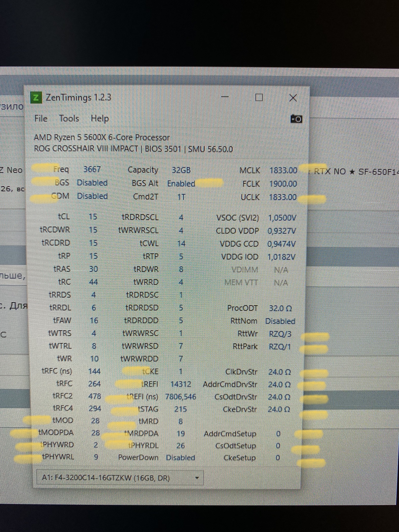Click the Capacity value 32GB
This screenshot has width=399, height=532.
click(181, 170)
